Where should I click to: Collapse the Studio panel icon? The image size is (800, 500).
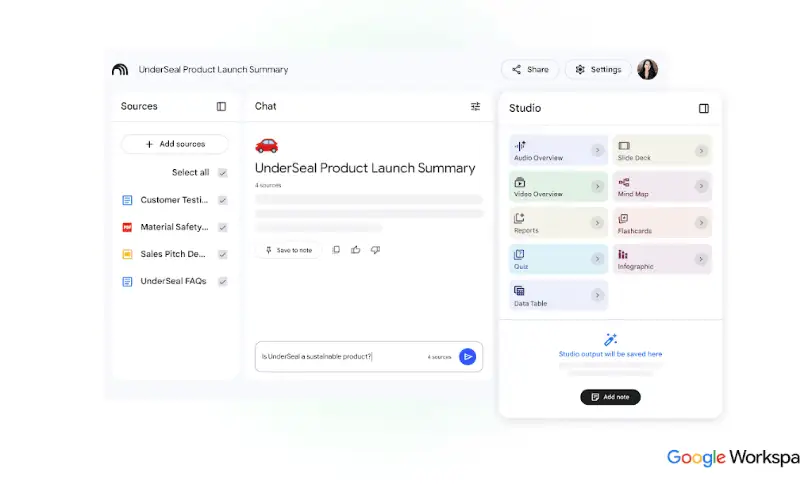[704, 108]
